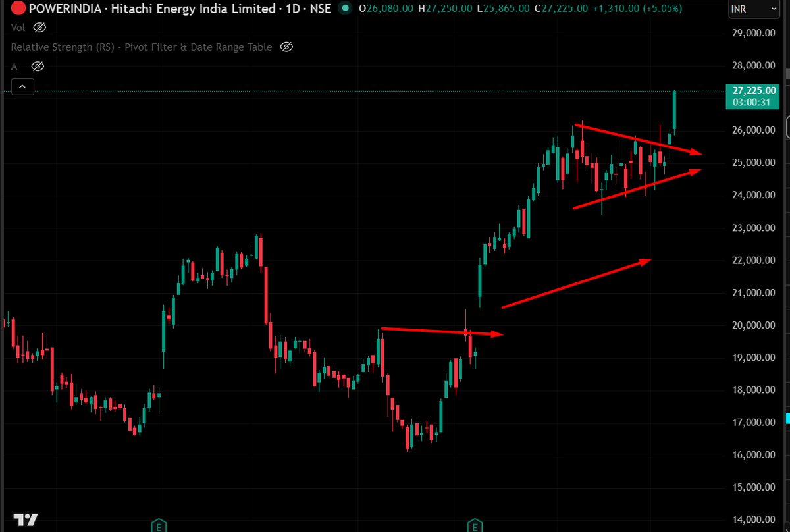Click the 15,000.00 price axis label
790x532 pixels.
pos(754,487)
